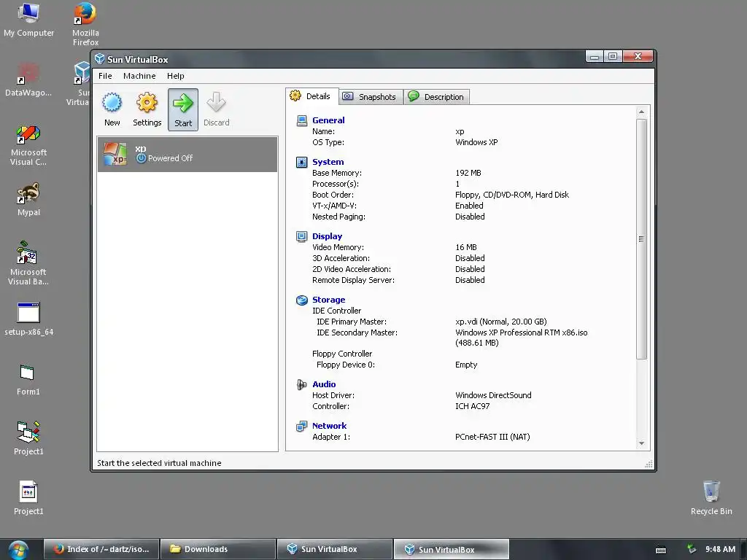
Task: Open the Display settings link
Action: [327, 236]
